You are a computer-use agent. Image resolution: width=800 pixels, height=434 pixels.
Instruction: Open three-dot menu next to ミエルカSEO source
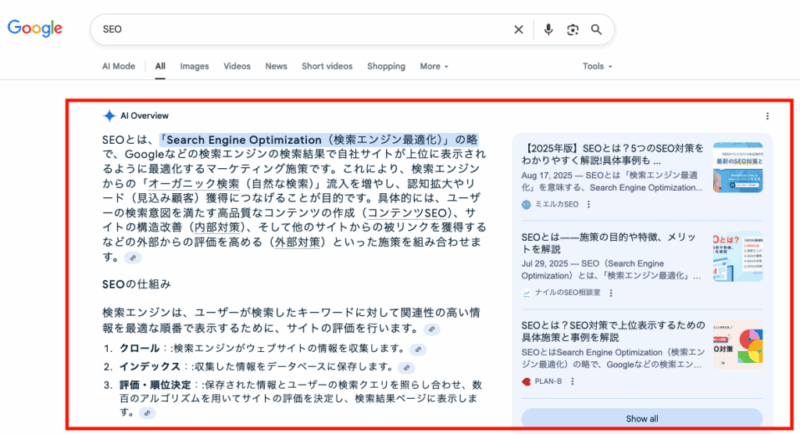click(588, 204)
